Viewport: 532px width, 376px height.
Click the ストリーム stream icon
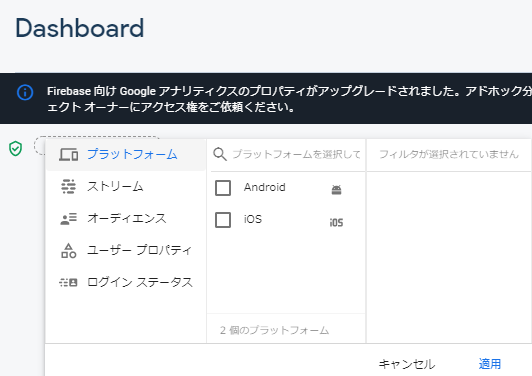[x=69, y=186]
